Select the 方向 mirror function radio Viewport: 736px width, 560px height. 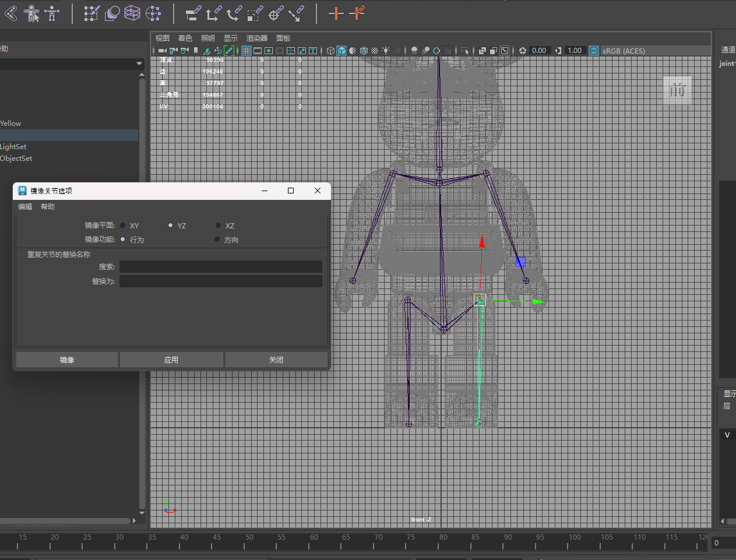click(217, 240)
